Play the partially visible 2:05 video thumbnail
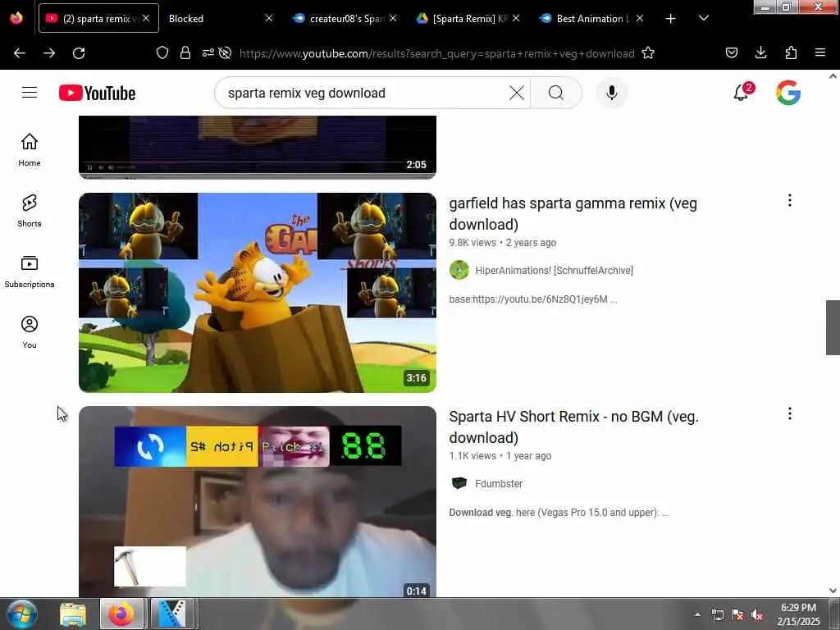This screenshot has width=840, height=630. pos(257,147)
